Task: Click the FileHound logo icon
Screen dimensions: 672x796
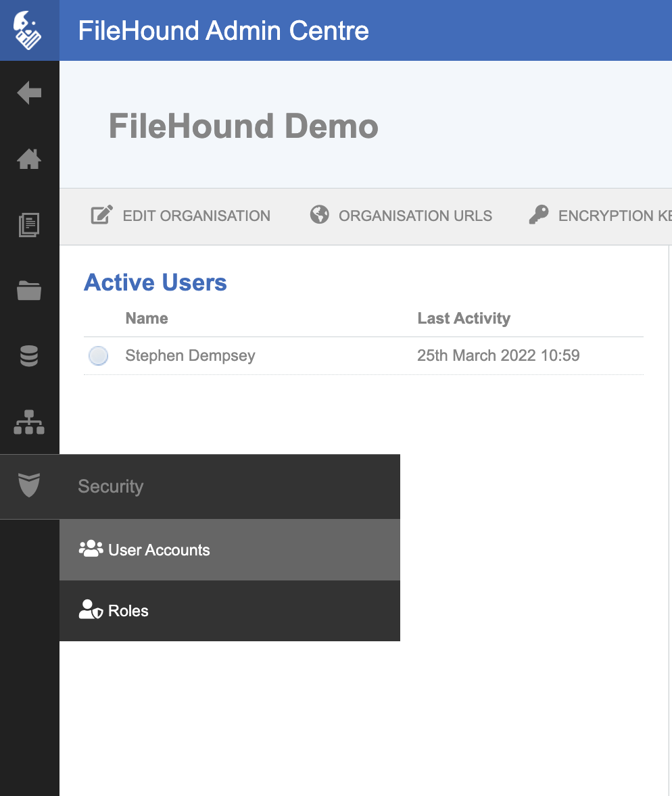Action: tap(28, 30)
